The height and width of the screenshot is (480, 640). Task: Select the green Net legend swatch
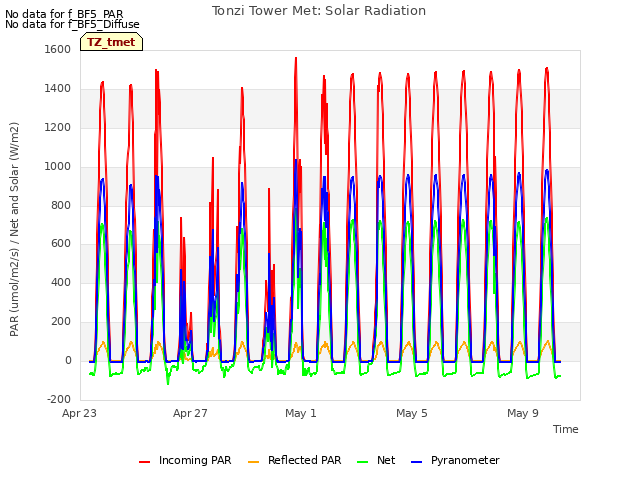[x=362, y=462]
